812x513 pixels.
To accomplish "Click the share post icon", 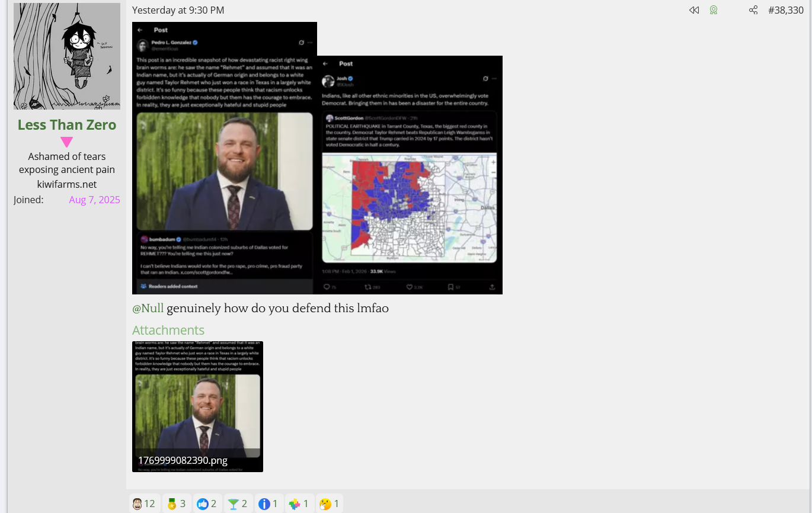I will [x=753, y=10].
